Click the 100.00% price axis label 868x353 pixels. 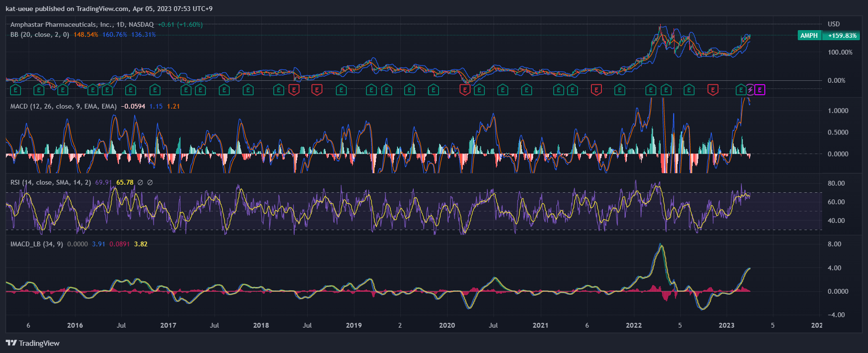click(840, 52)
